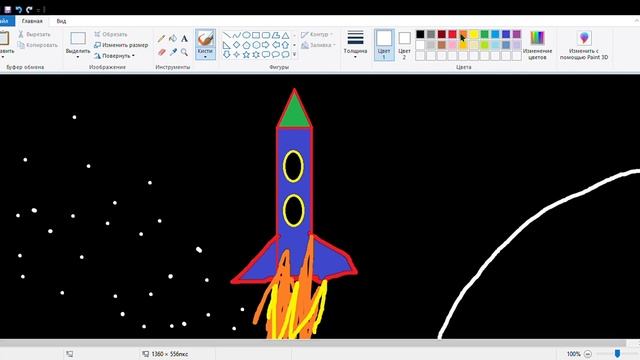640x360 pixels.
Task: Activate Color 1 (Цвет 1) selector
Action: click(384, 45)
